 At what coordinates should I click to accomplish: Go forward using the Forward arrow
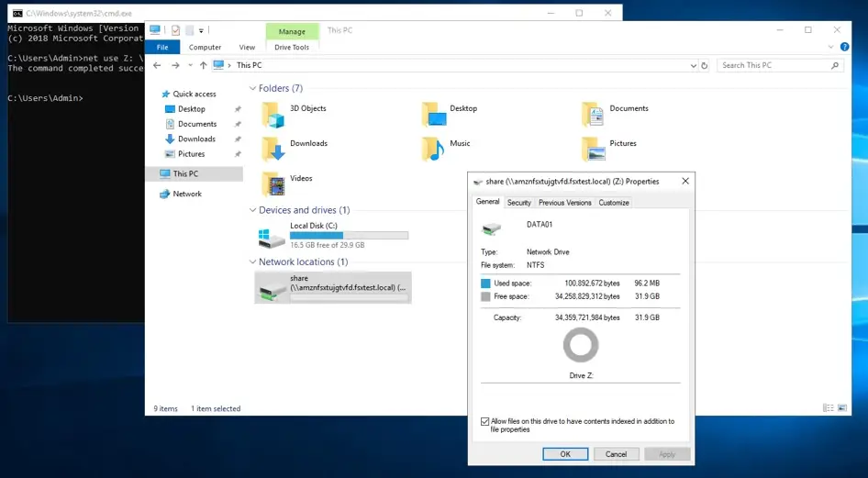[175, 65]
